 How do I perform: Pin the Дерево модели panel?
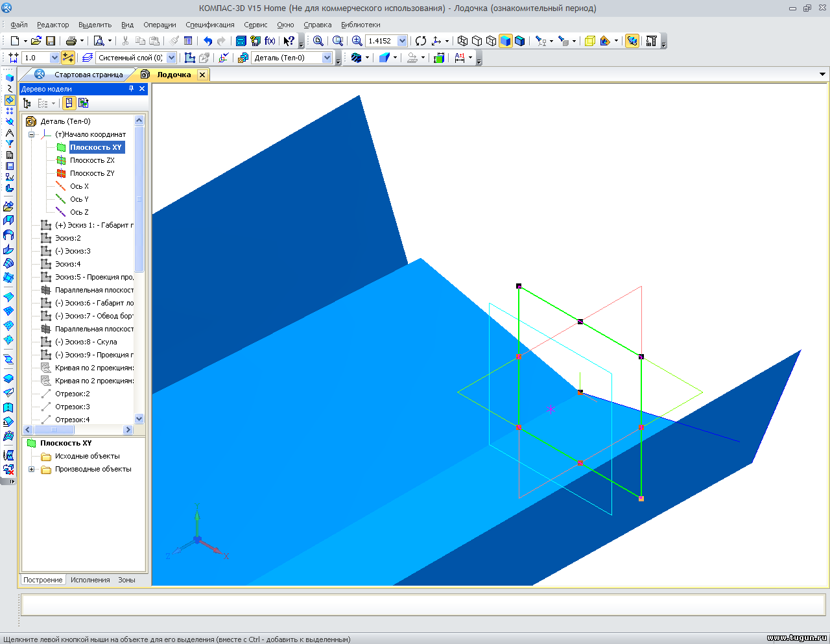point(131,89)
